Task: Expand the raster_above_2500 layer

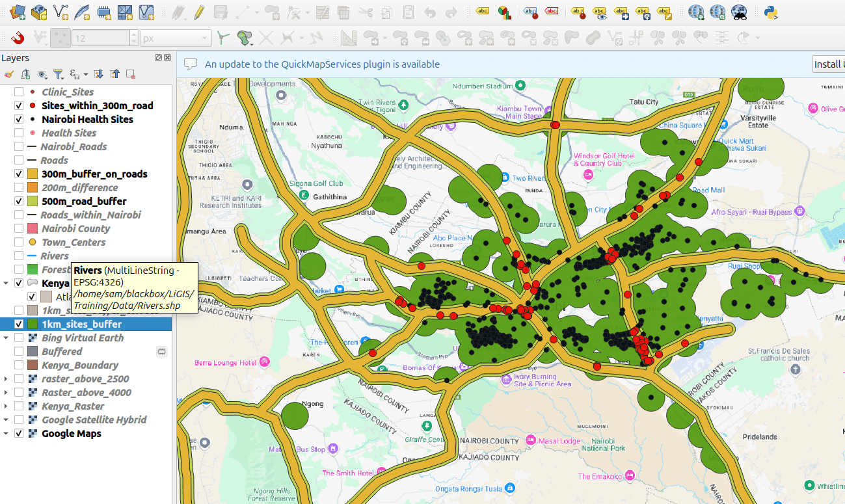Action: click(6, 378)
